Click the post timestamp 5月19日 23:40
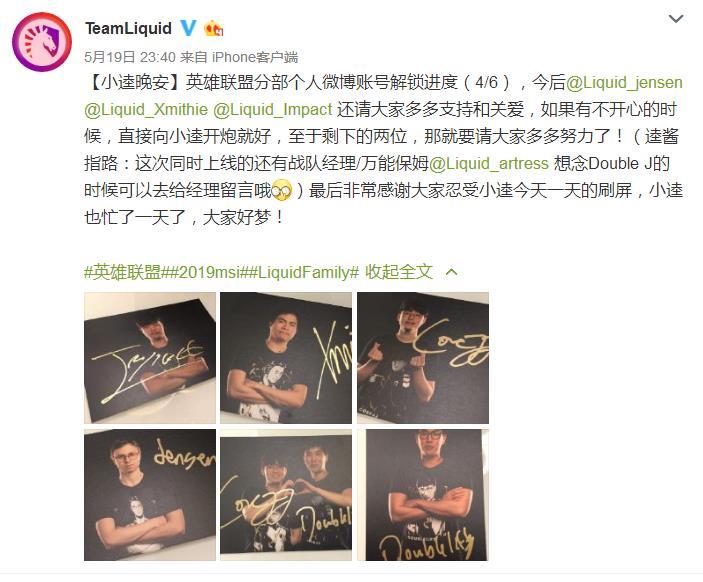The width and height of the screenshot is (703, 582). click(130, 57)
